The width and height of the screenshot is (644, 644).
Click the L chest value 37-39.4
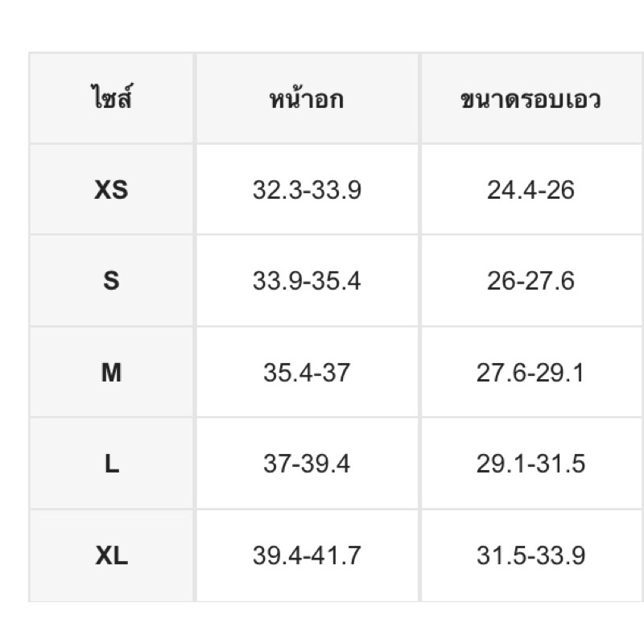coord(307,464)
